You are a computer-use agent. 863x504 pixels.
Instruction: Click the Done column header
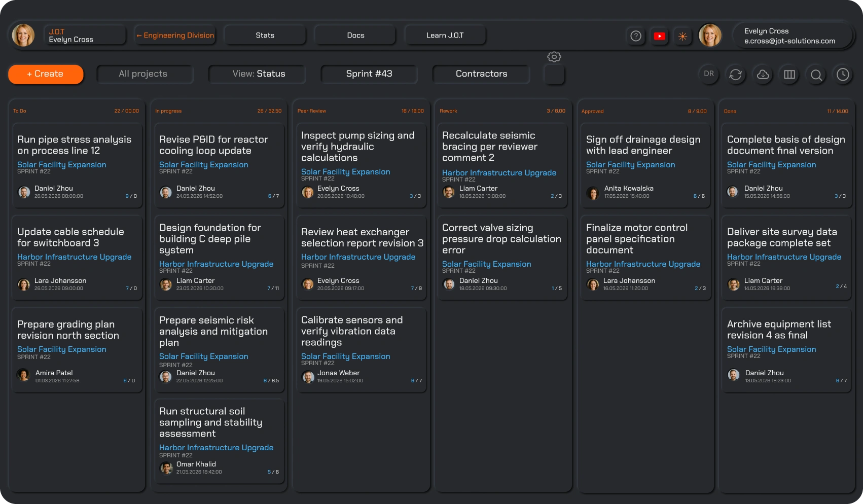[x=786, y=111]
